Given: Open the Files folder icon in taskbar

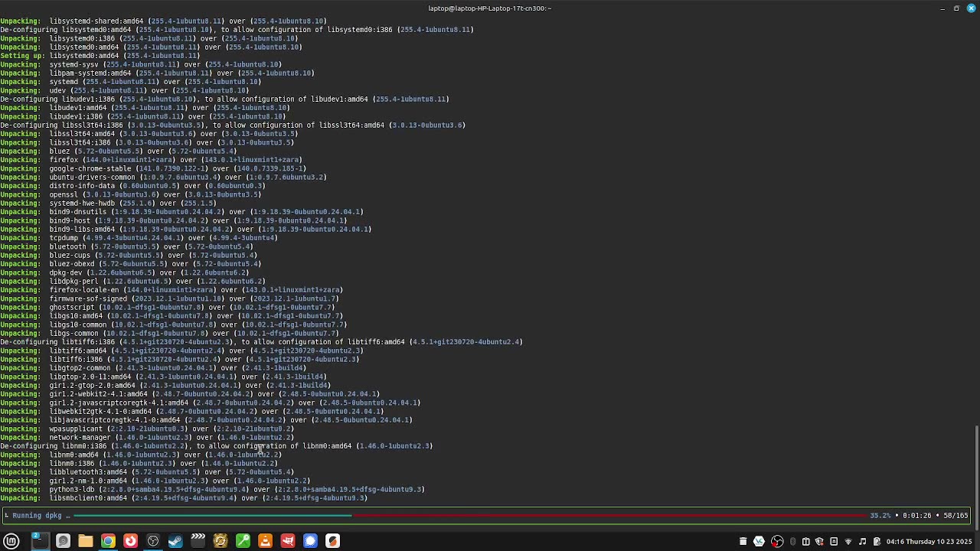Looking at the screenshot, I should [85, 541].
